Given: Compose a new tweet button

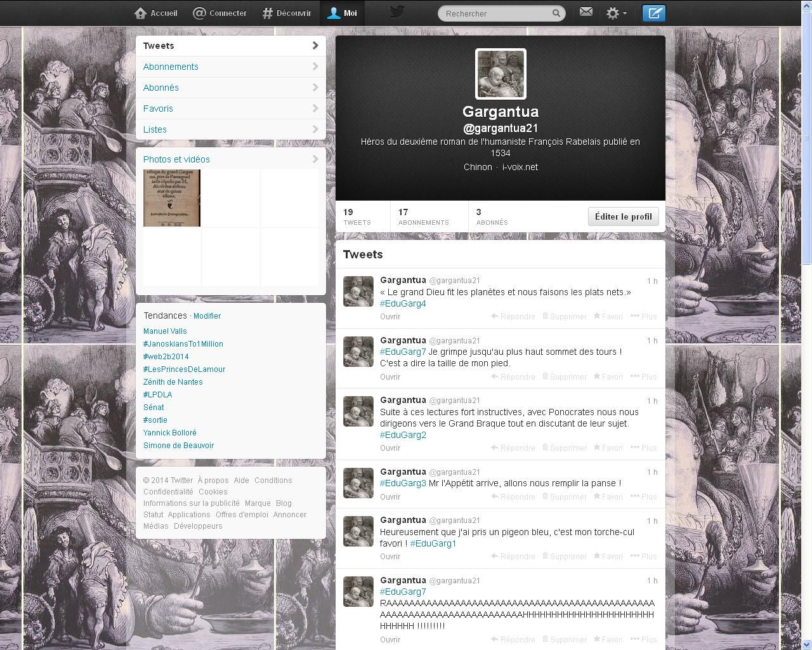Looking at the screenshot, I should point(653,13).
